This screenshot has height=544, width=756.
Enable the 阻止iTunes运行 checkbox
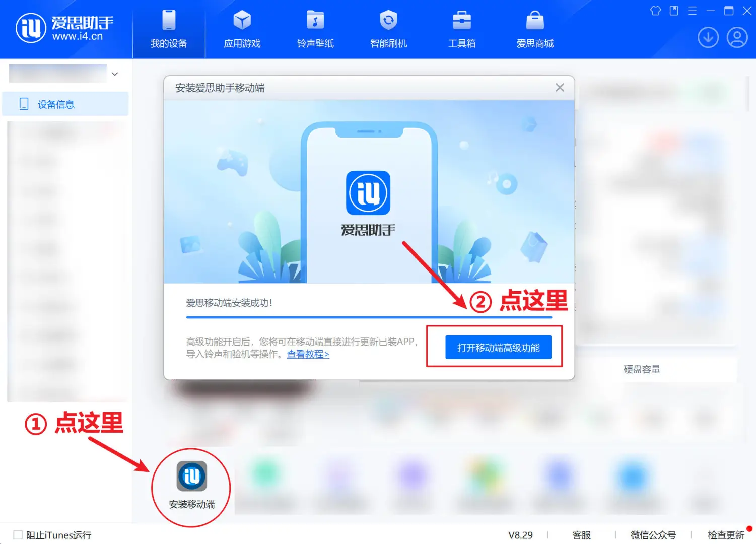click(18, 535)
